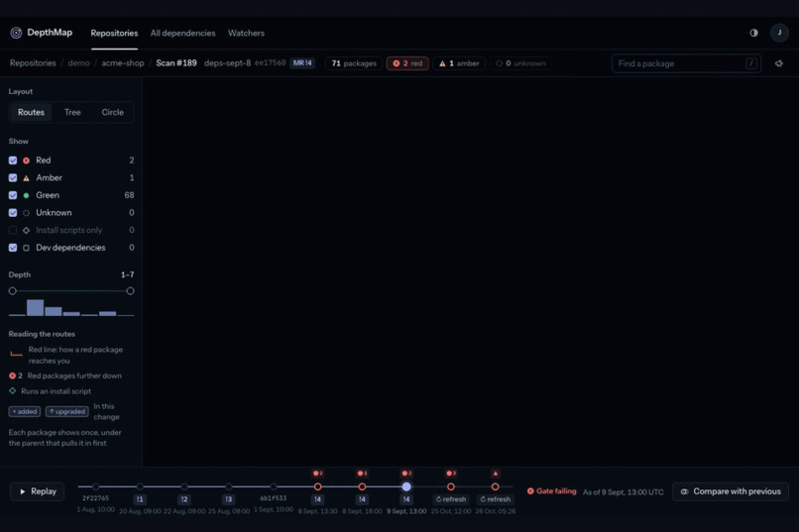Select the current marker at 9 Sept 13:00
799x532 pixels.
coord(406,486)
